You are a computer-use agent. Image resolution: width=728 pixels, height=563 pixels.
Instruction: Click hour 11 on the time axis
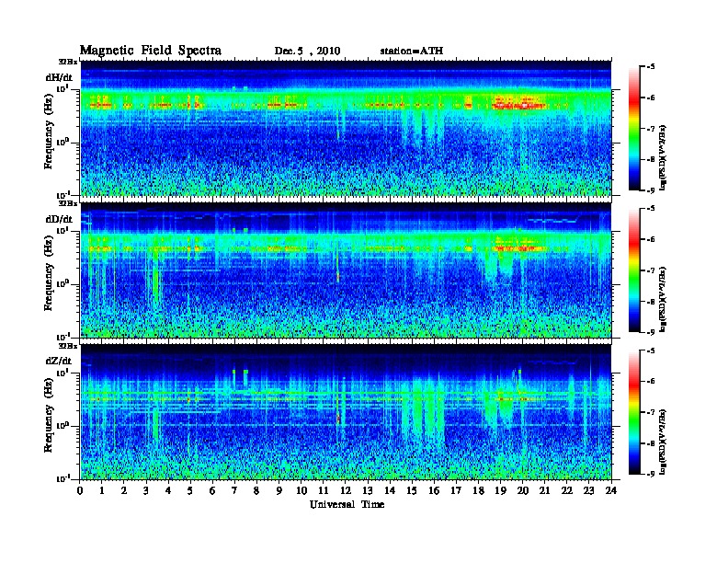pyautogui.click(x=324, y=490)
